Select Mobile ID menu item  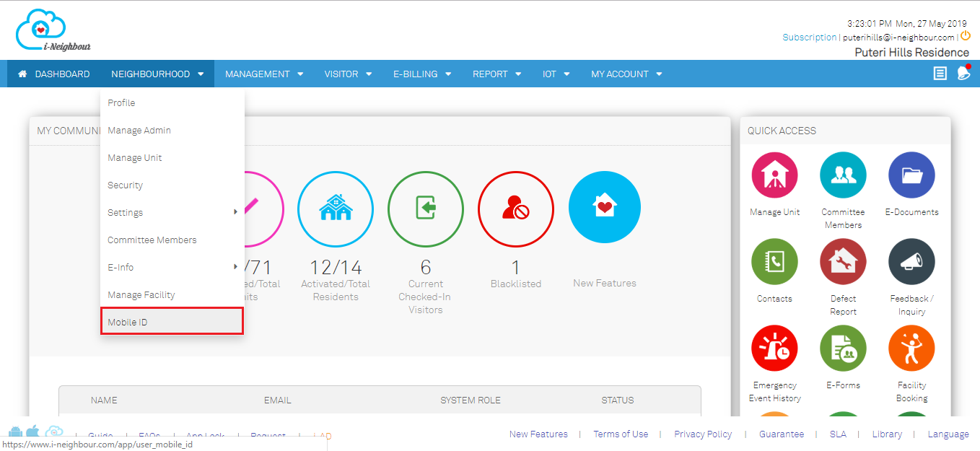pos(172,321)
